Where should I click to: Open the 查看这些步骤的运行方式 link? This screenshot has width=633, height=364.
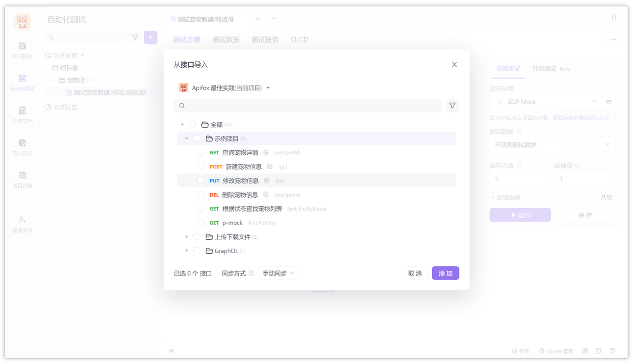[x=581, y=118]
